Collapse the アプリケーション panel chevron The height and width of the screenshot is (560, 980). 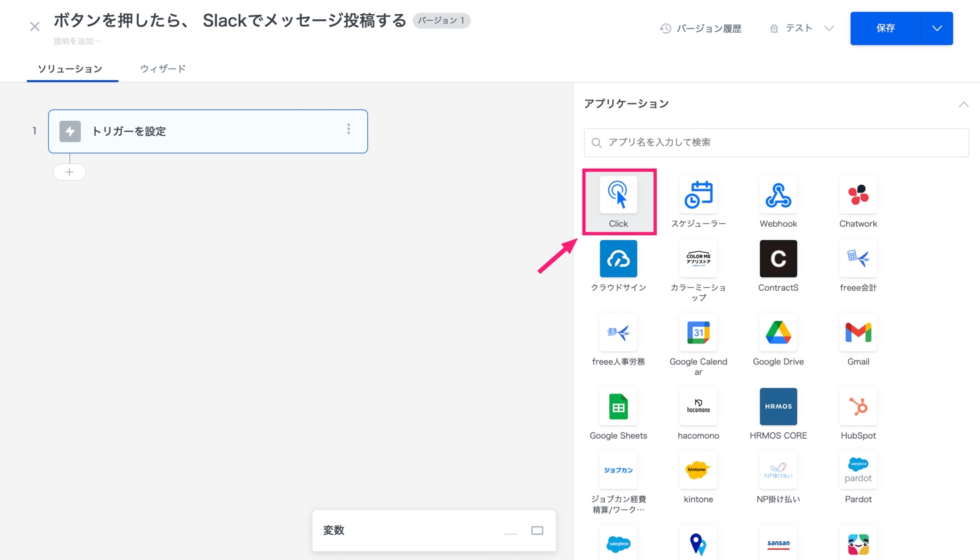click(963, 105)
